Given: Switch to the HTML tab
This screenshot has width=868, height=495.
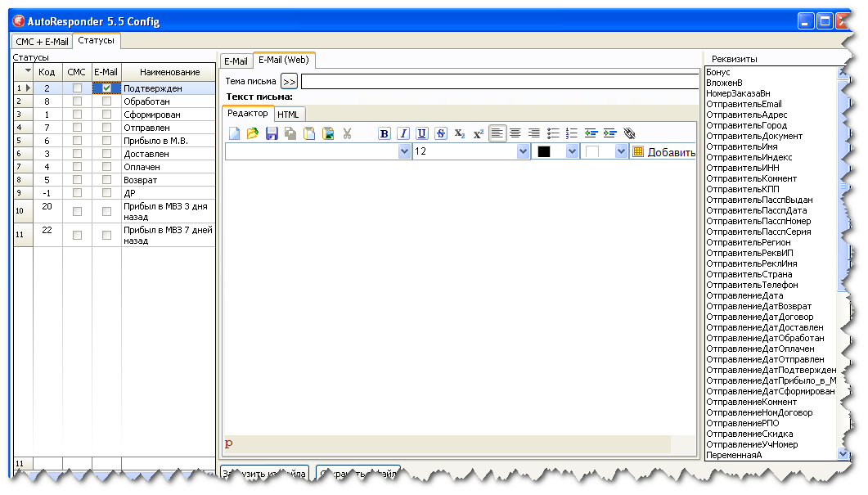Looking at the screenshot, I should [x=289, y=114].
